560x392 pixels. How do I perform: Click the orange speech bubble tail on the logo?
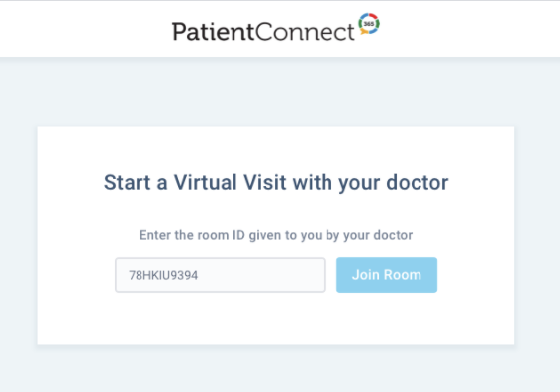(x=363, y=32)
